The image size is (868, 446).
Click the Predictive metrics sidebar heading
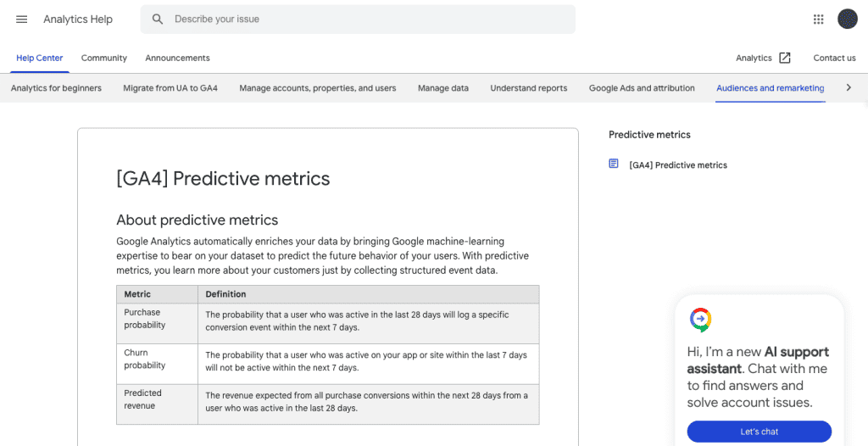[649, 135]
